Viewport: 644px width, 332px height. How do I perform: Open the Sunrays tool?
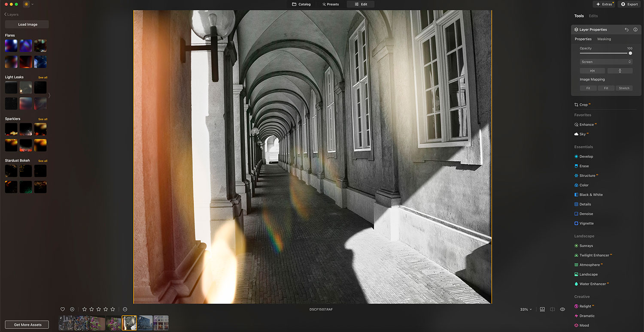pos(586,246)
